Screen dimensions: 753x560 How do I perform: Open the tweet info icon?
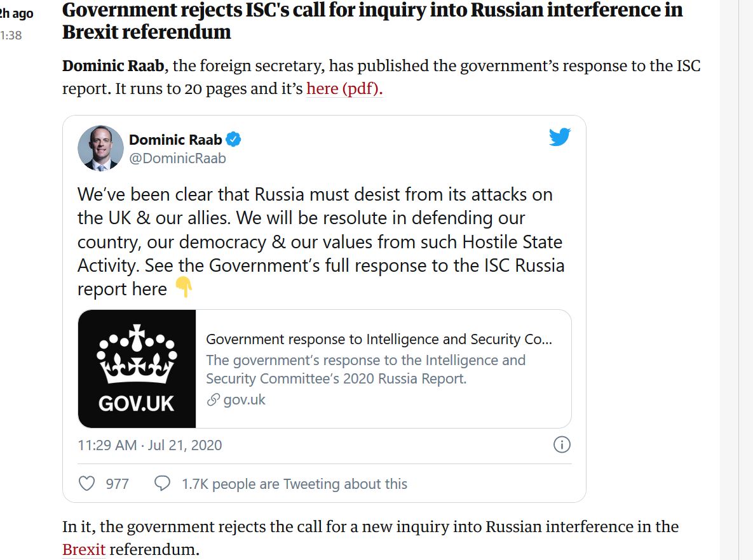[x=562, y=444]
